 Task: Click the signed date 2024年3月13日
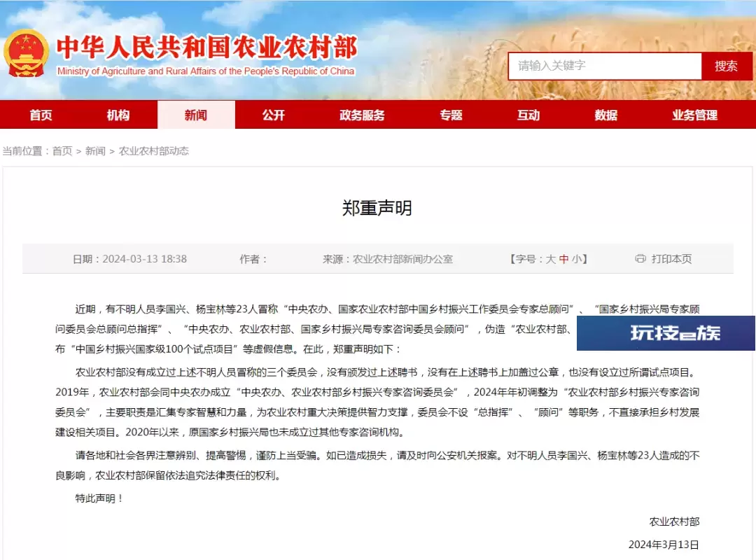(664, 545)
